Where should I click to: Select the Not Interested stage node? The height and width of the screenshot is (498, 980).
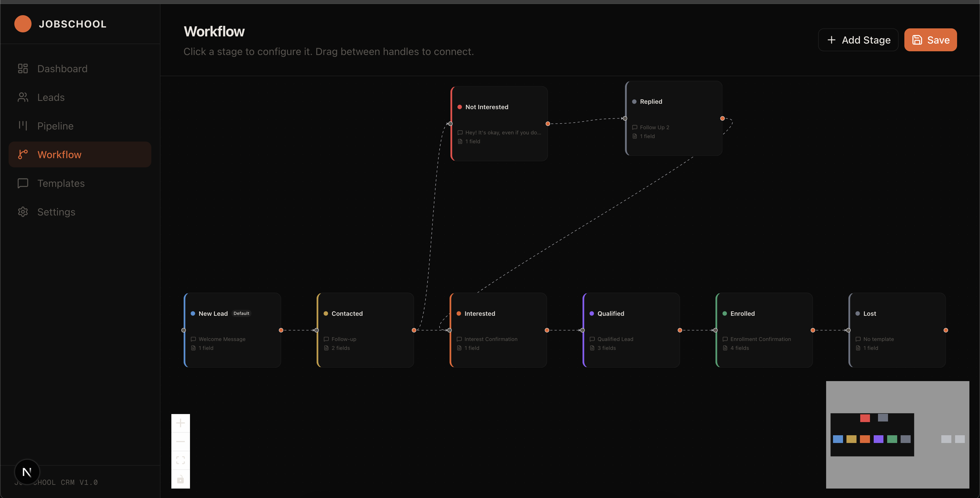tap(499, 124)
